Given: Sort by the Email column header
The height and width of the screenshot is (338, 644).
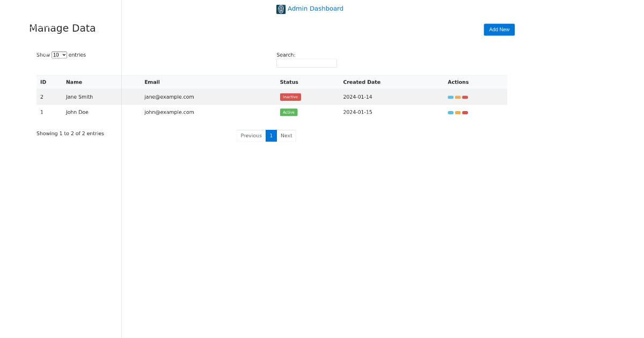Looking at the screenshot, I should 152,82.
